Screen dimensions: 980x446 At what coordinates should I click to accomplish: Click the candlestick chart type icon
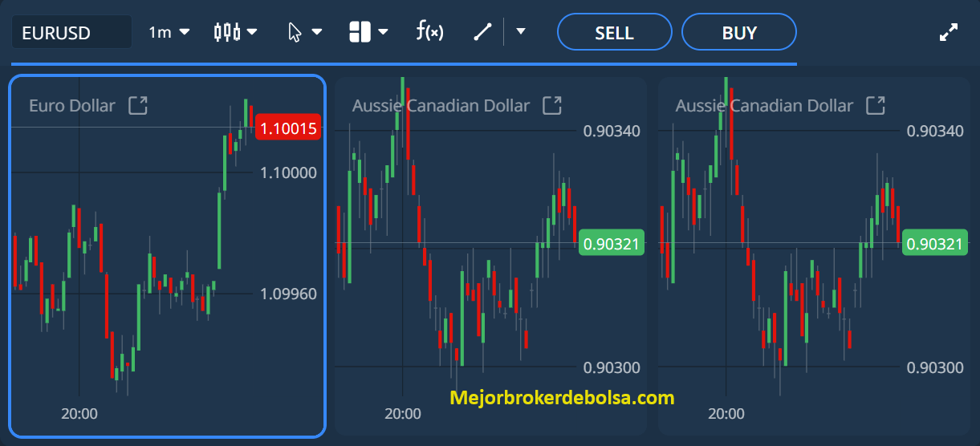pyautogui.click(x=227, y=32)
